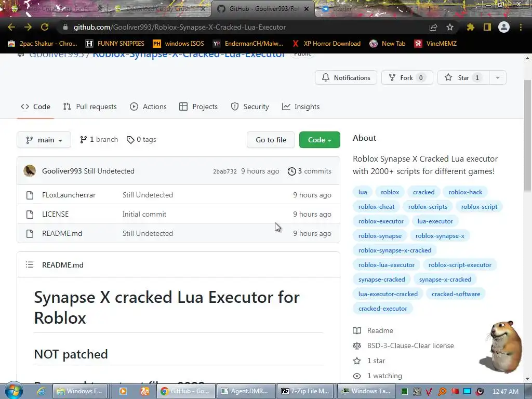Open the Chrome profile avatar
This screenshot has width=532, height=399.
(x=504, y=27)
